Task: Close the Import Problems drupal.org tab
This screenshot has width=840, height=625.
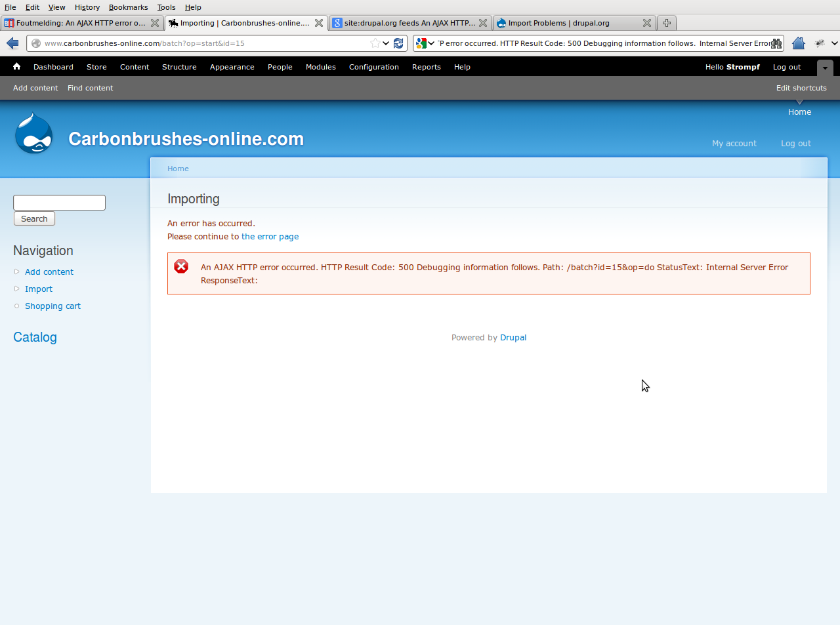Action: pyautogui.click(x=647, y=23)
